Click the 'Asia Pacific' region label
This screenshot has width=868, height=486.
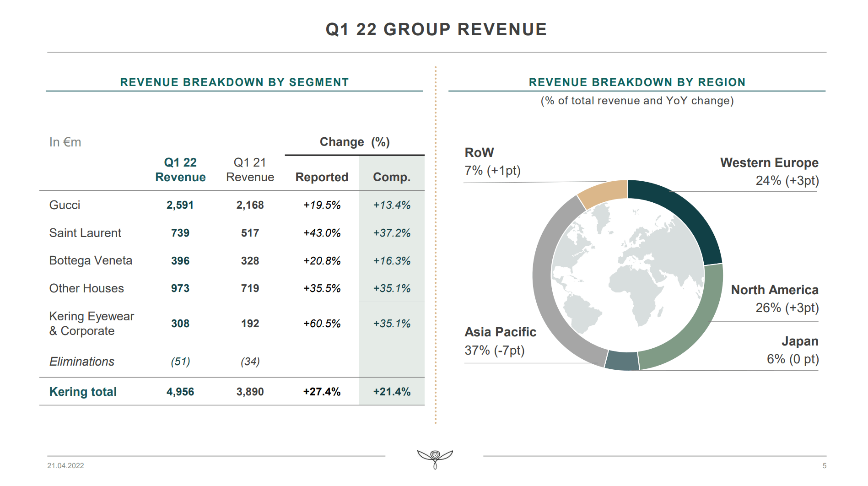coord(500,332)
